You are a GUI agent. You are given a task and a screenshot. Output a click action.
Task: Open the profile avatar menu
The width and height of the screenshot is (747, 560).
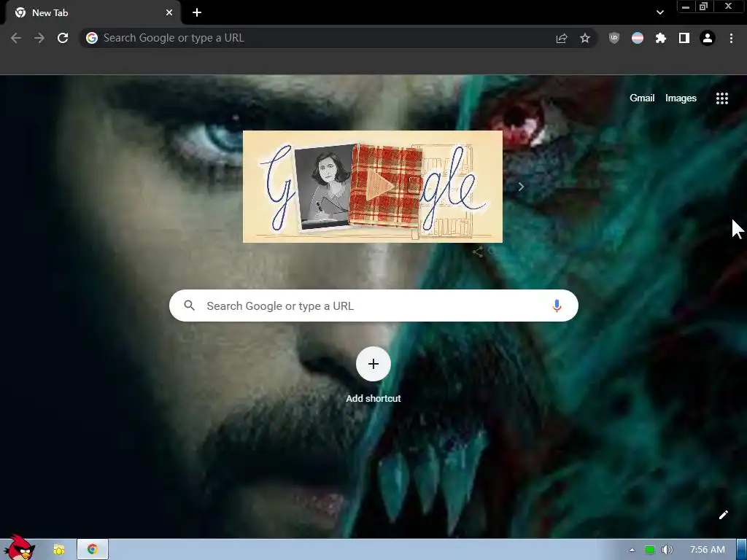708,38
